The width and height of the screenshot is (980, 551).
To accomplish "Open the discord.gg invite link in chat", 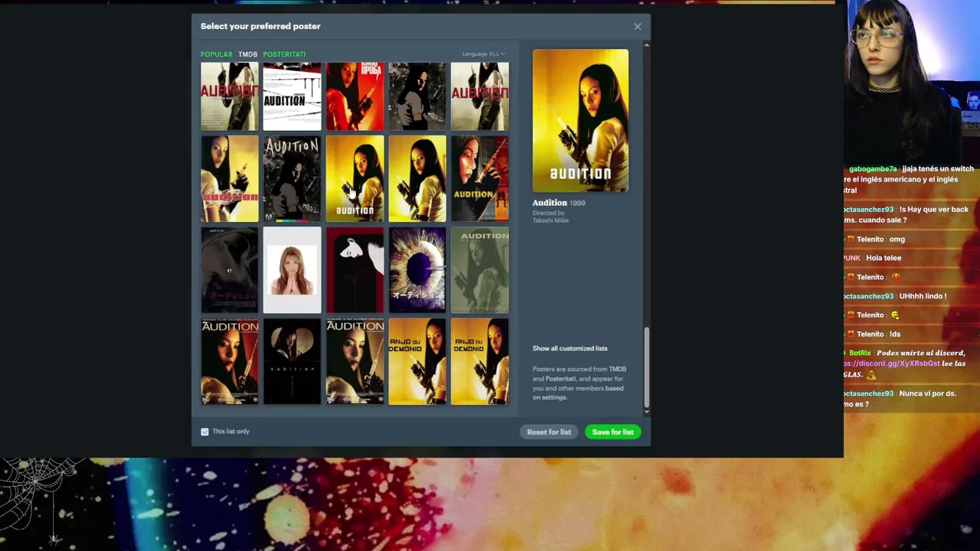I will (x=892, y=364).
